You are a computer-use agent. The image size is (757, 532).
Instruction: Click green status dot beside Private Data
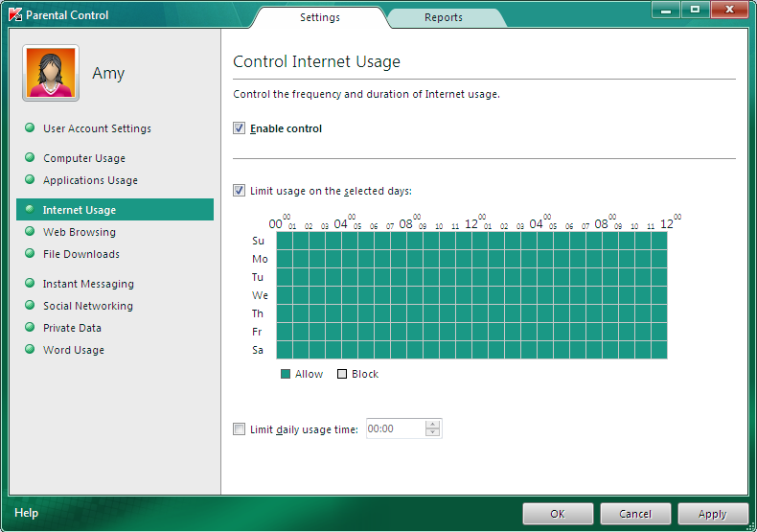(x=30, y=327)
